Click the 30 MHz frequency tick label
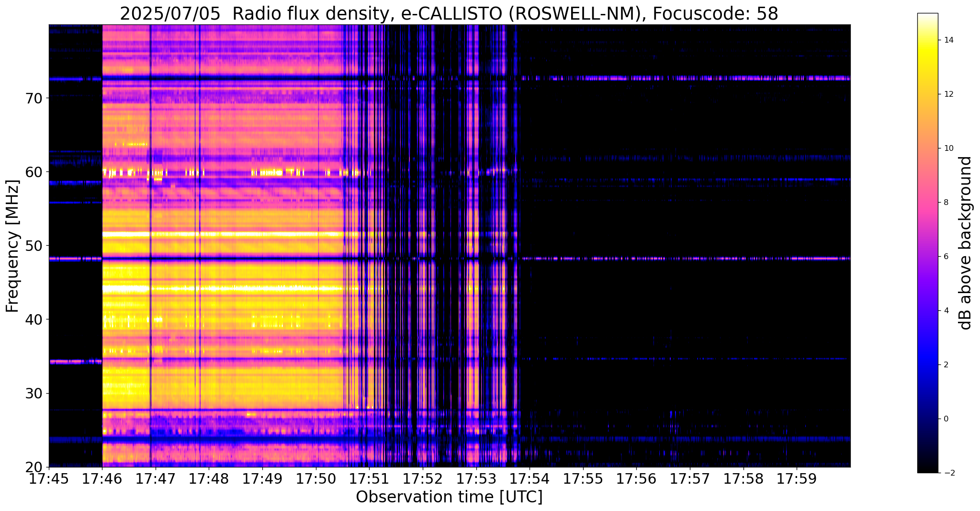 (34, 393)
